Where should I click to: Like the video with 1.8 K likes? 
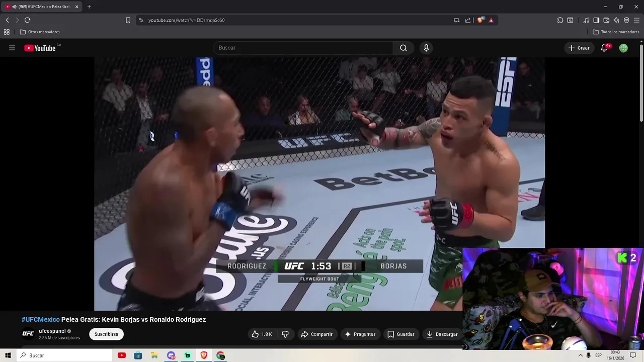click(x=262, y=334)
